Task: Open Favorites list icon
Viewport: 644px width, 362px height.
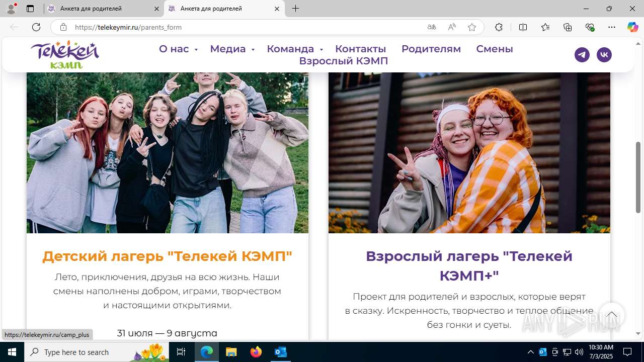Action: pyautogui.click(x=545, y=27)
